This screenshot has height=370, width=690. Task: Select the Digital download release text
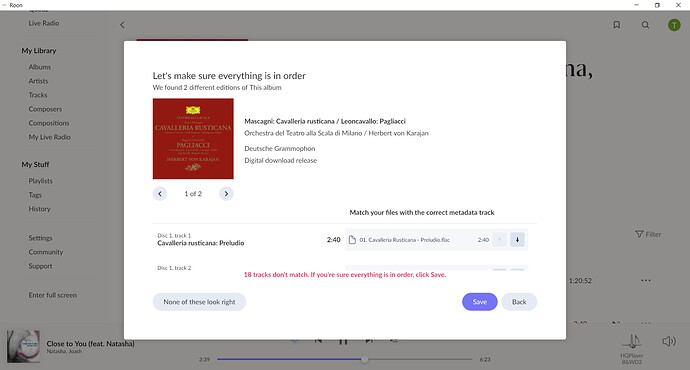click(x=280, y=161)
